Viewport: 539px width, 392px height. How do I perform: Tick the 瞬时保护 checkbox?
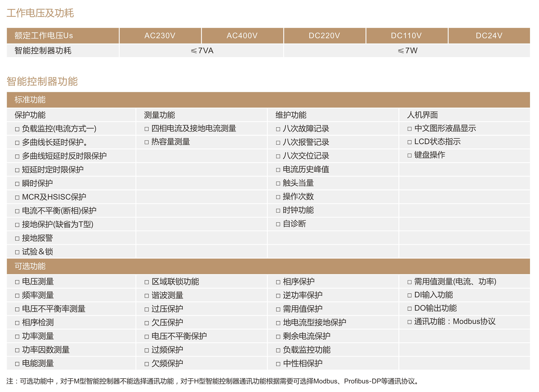(x=17, y=184)
